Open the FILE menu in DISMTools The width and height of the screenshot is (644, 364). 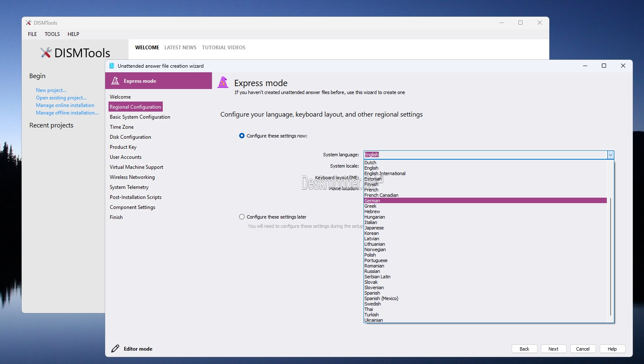[33, 34]
